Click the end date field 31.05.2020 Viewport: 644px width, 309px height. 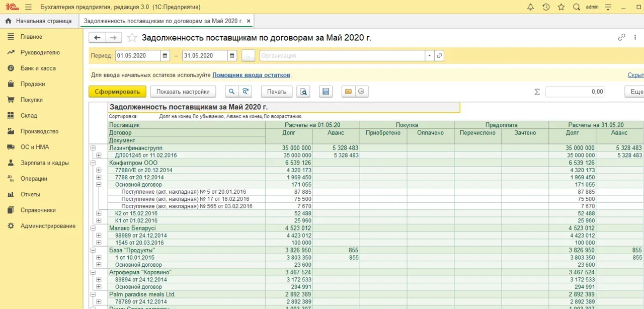pyautogui.click(x=204, y=56)
